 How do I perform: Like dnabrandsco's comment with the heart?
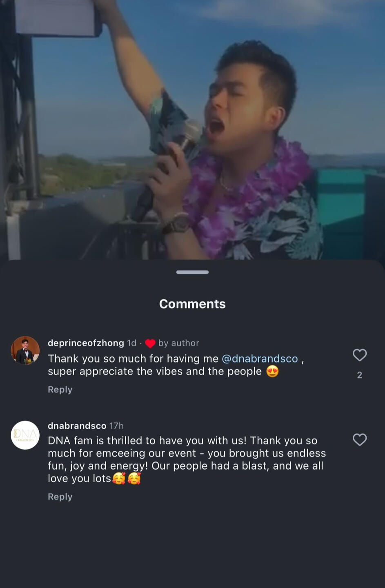pos(359,440)
